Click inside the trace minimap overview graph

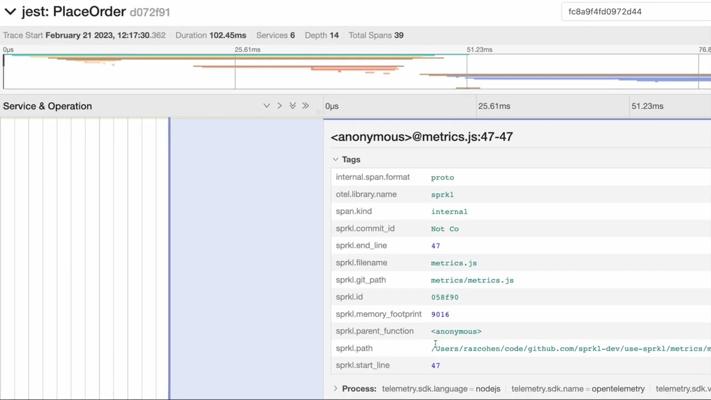356,71
